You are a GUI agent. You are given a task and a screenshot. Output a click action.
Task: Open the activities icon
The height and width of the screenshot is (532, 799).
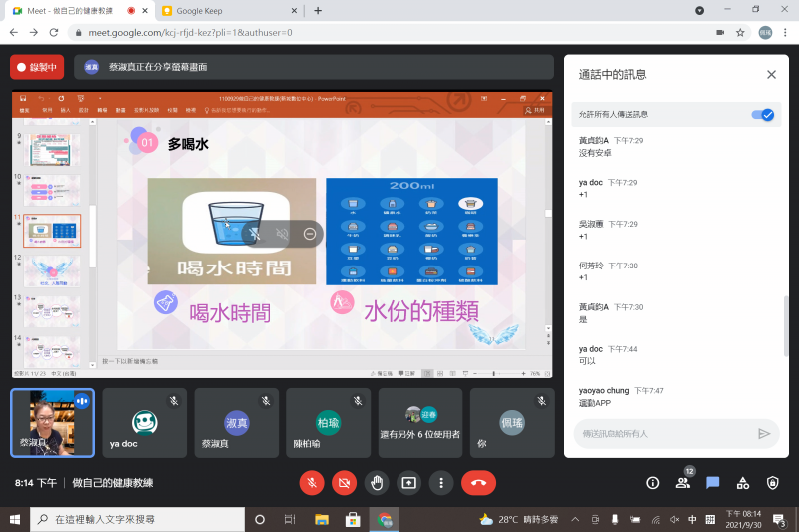click(742, 483)
